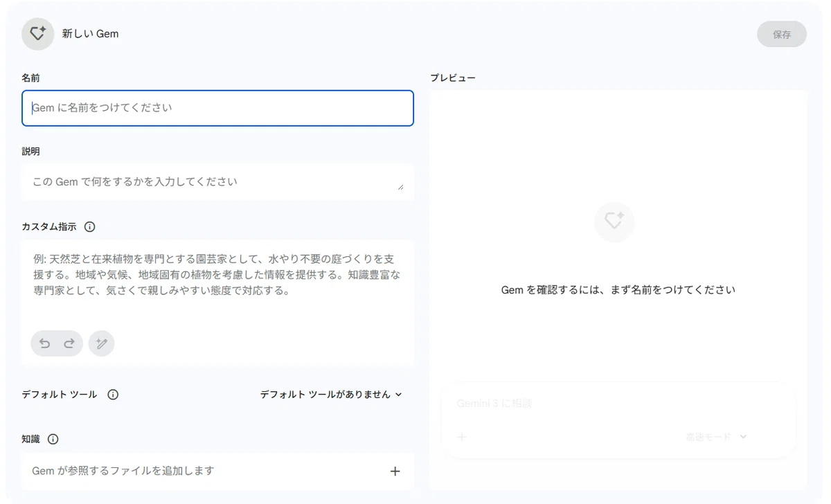Focus the Gem name input field
This screenshot has width=831, height=504.
[217, 108]
